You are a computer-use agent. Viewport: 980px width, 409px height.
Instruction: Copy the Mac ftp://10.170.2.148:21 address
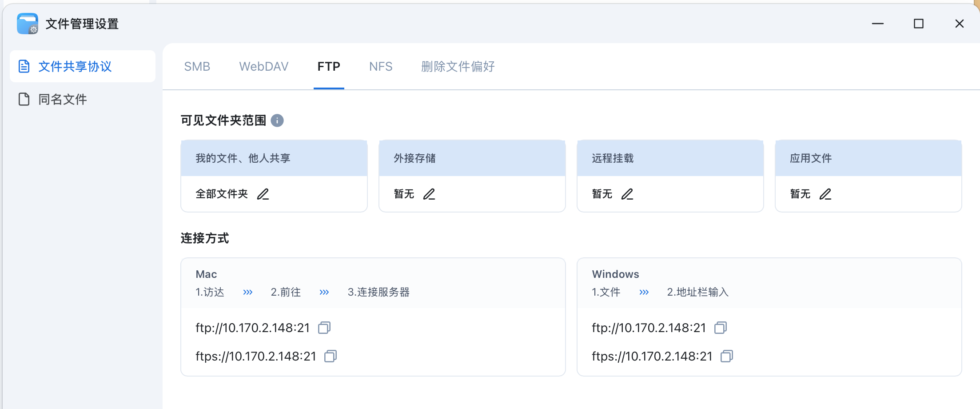(x=324, y=328)
